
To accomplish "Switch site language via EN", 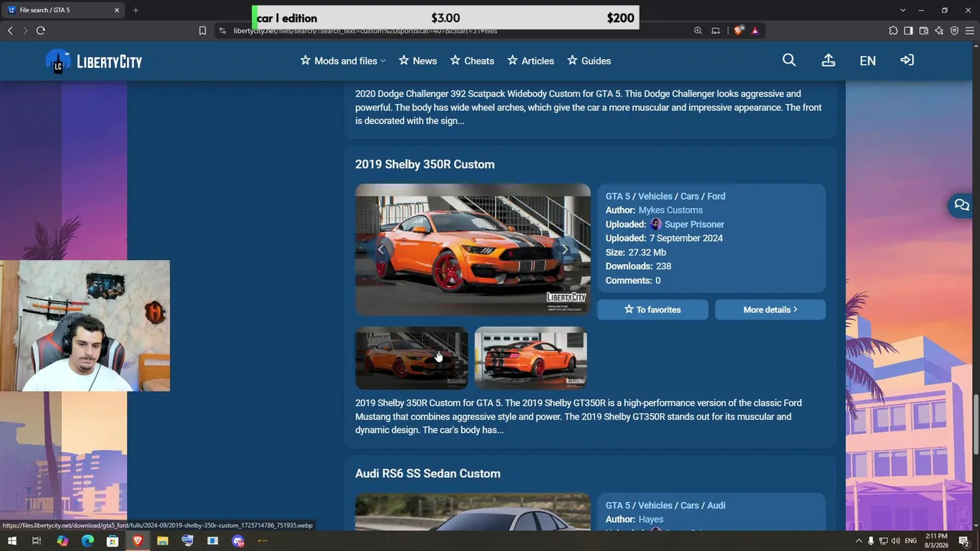I will coord(867,60).
